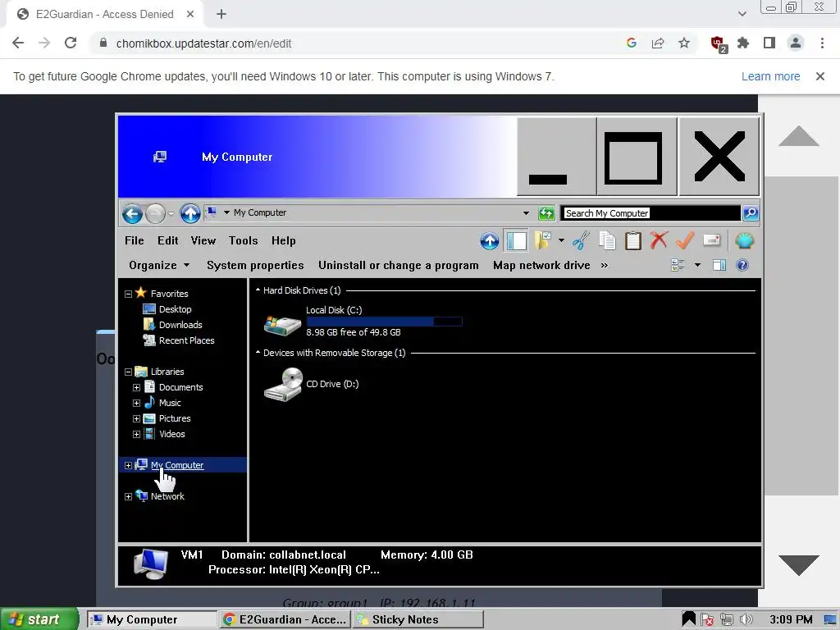The image size is (840, 630).
Task: Expand the Documents library node
Action: tap(136, 387)
